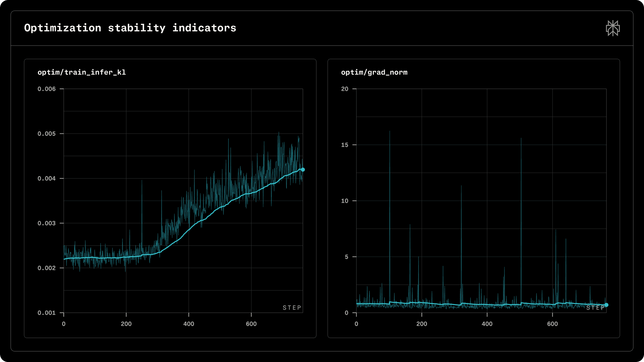The width and height of the screenshot is (644, 362).
Task: Click the optim/grad_norm chart title
Action: tap(374, 72)
